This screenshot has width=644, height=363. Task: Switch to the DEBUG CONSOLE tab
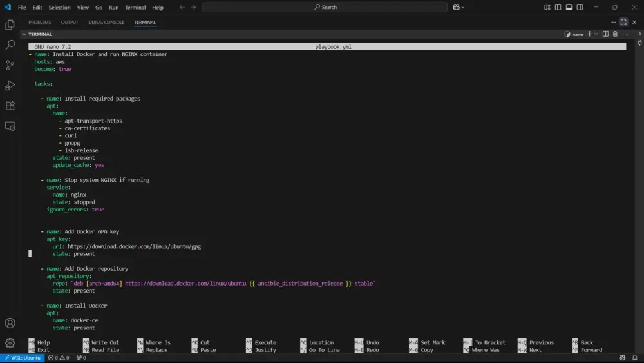click(106, 22)
